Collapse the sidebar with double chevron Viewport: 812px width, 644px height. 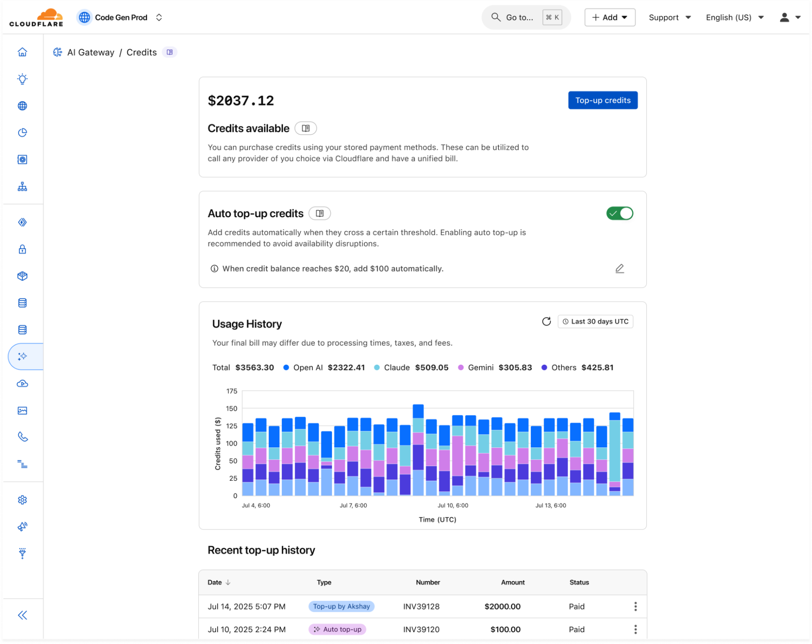pyautogui.click(x=22, y=615)
